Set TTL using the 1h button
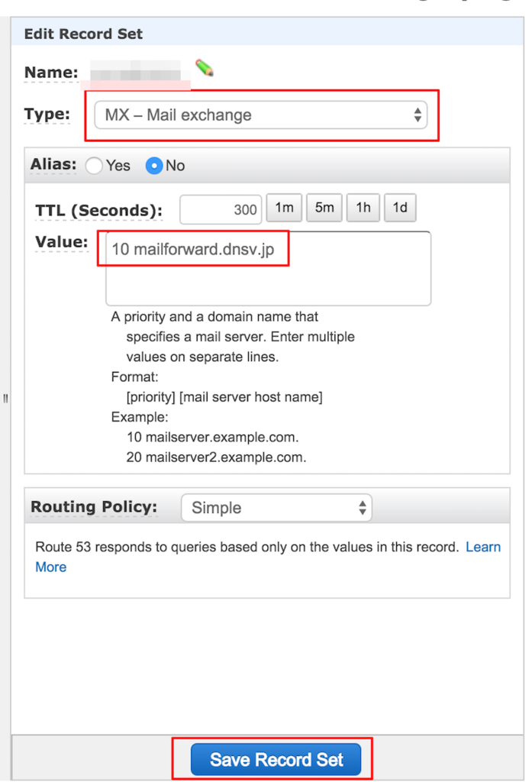Image resolution: width=532 pixels, height=782 pixels. [x=363, y=208]
